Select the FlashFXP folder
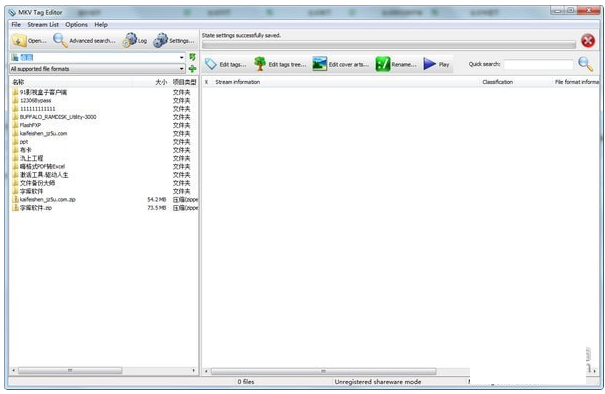 [30, 125]
